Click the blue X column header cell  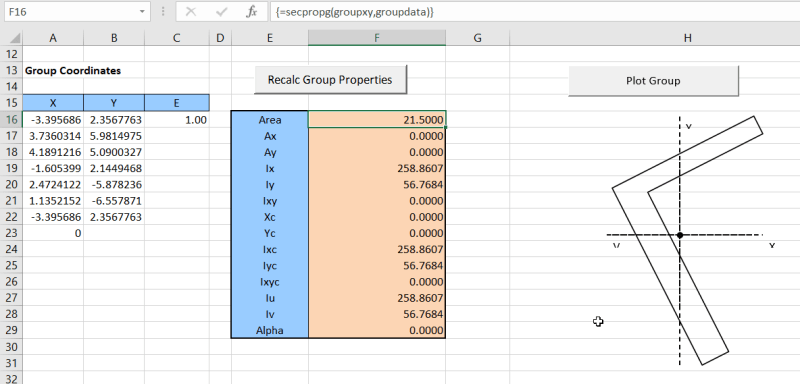click(x=53, y=103)
